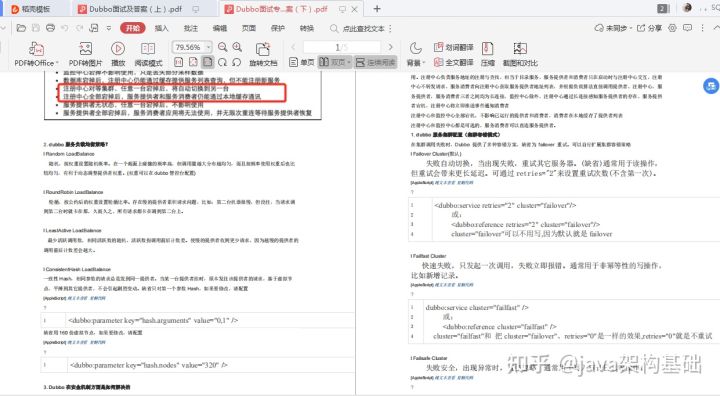
Task: Open the settings gear icon
Action: (672, 28)
